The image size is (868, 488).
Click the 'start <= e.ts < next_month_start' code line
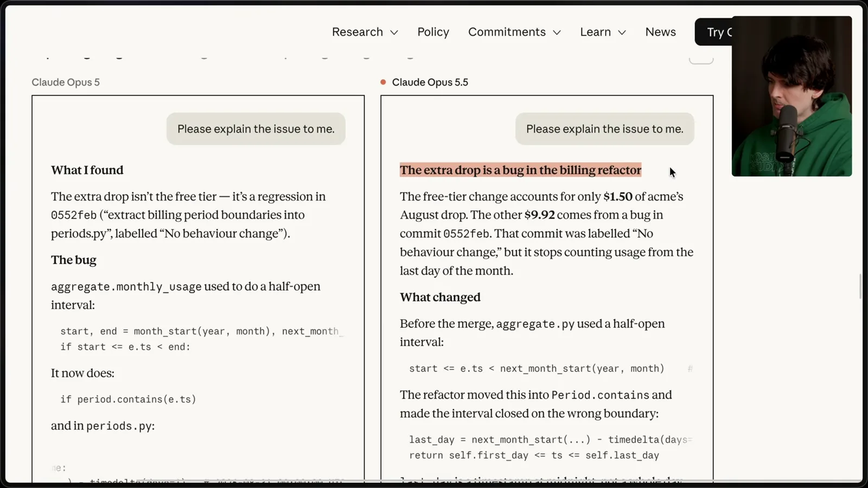click(x=537, y=369)
